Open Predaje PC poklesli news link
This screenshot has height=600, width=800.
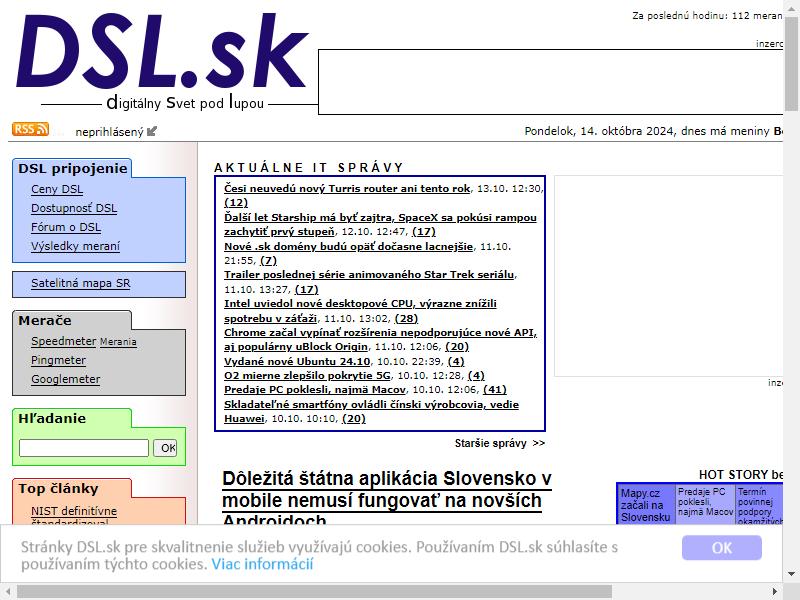tap(315, 390)
